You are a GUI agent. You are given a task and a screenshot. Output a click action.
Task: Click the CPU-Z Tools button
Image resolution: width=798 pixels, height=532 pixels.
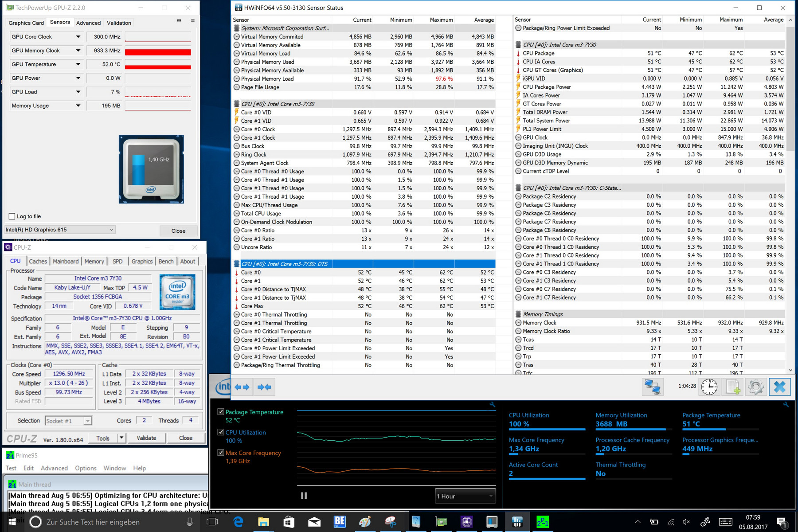[103, 438]
